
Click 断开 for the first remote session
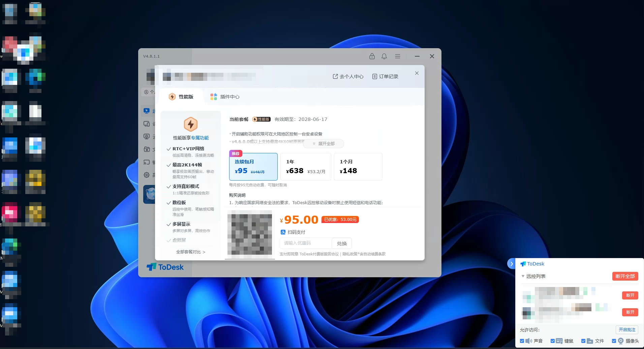pyautogui.click(x=630, y=295)
